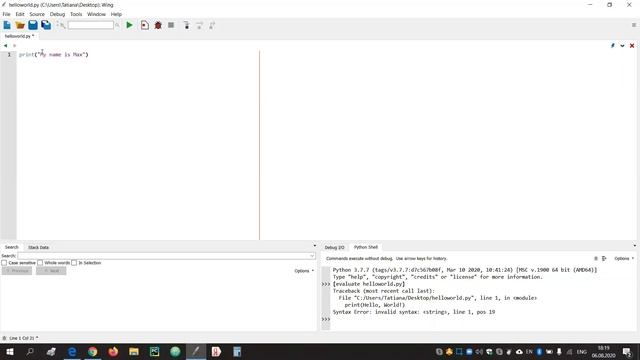Click the Step Out toolbar icon
This screenshot has width=640, height=360.
click(x=212, y=25)
